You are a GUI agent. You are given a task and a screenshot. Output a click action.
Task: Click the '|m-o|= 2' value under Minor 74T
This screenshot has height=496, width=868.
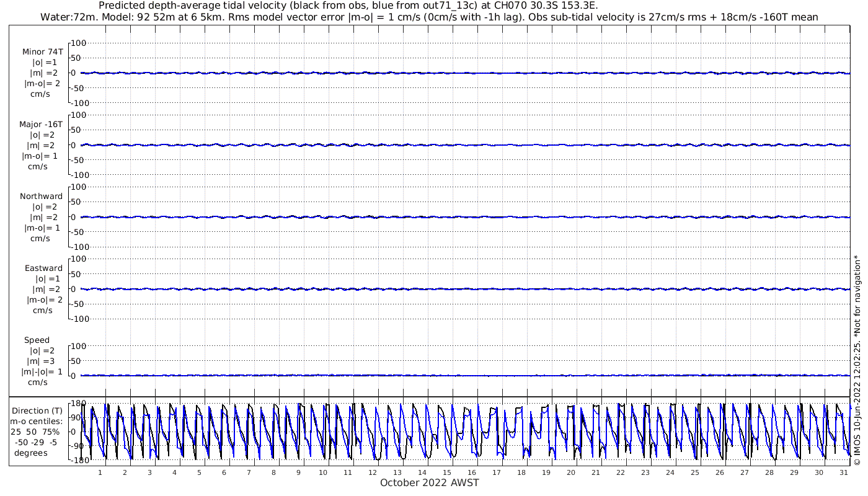coord(42,84)
